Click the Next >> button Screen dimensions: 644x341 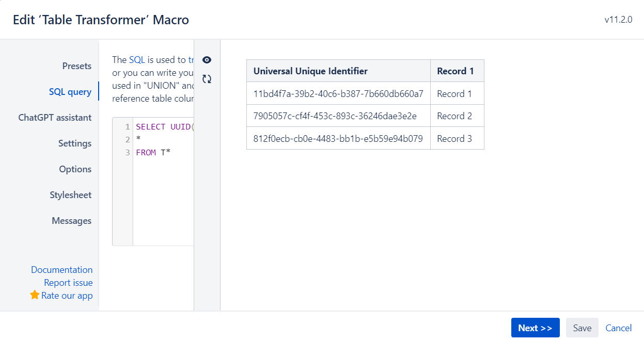tap(535, 328)
